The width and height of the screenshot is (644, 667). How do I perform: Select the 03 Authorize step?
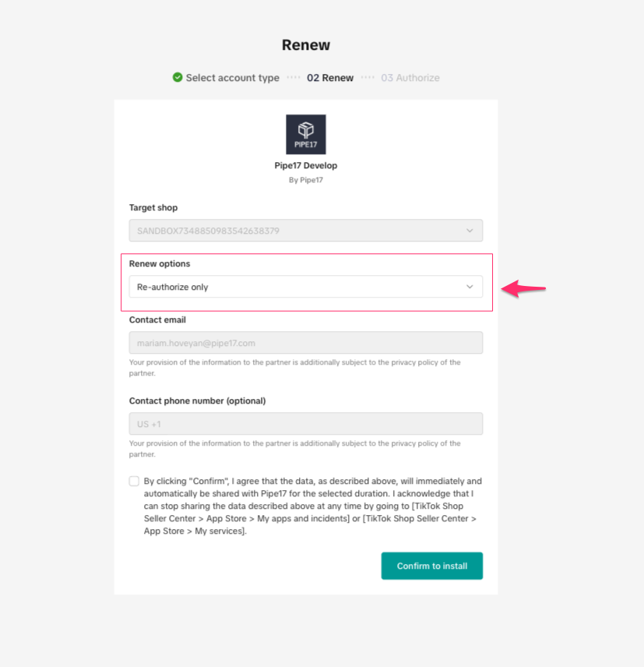pos(410,78)
